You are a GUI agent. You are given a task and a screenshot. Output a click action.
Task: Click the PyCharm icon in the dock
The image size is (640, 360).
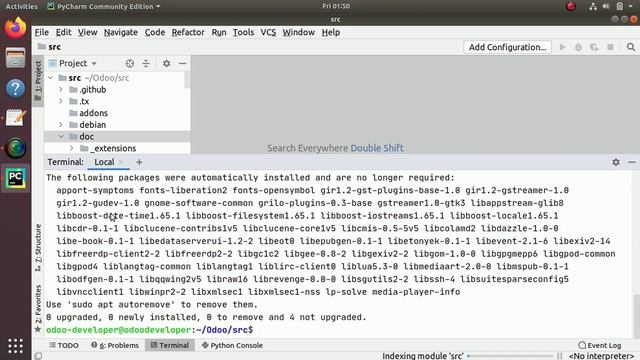pos(16,178)
